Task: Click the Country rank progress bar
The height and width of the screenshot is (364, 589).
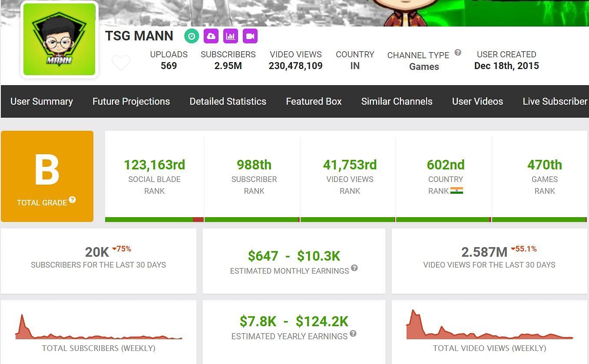Action: pyautogui.click(x=443, y=220)
